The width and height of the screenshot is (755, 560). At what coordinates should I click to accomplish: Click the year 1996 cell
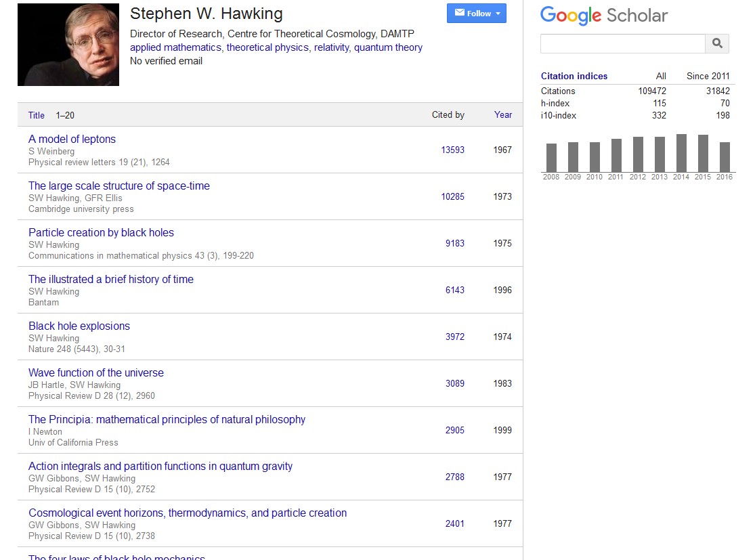502,290
